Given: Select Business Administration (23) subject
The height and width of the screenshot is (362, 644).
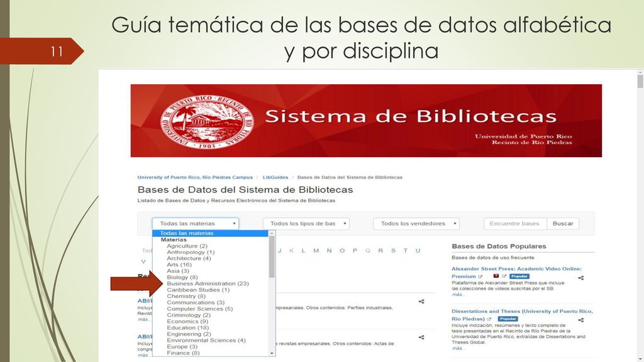Looking at the screenshot, I should [x=208, y=283].
